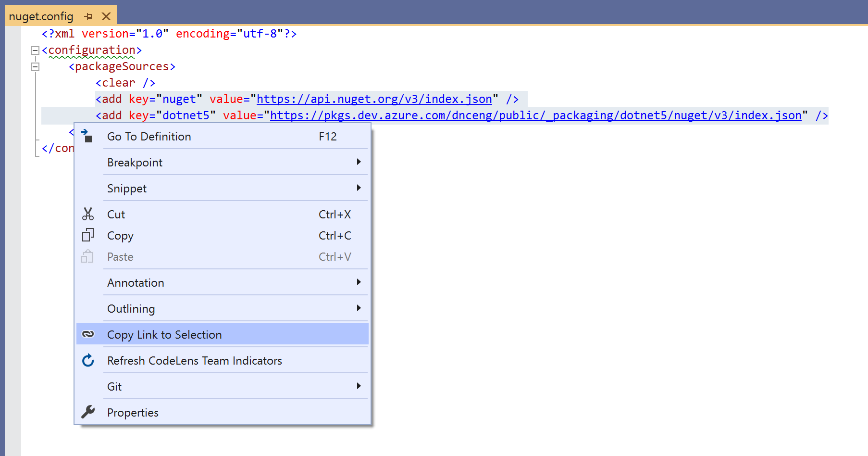Expand Git submenu arrow
Screen dimensions: 868x456
click(x=359, y=386)
